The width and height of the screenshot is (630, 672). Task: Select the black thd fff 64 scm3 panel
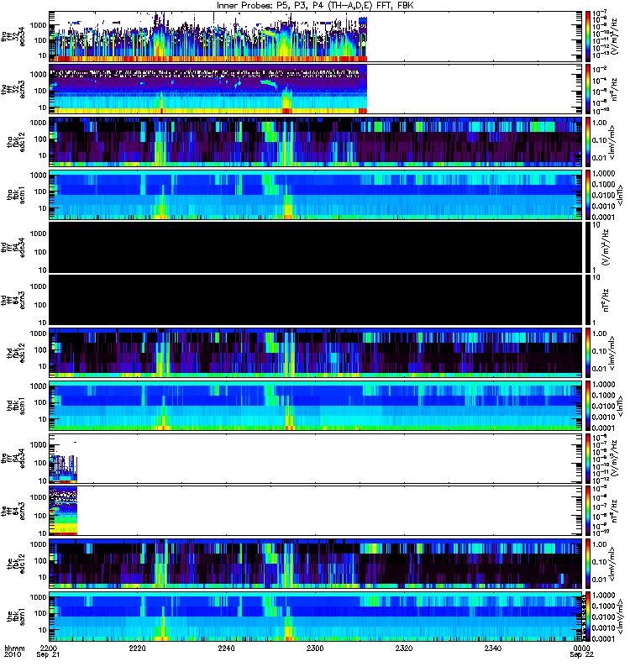click(x=316, y=300)
